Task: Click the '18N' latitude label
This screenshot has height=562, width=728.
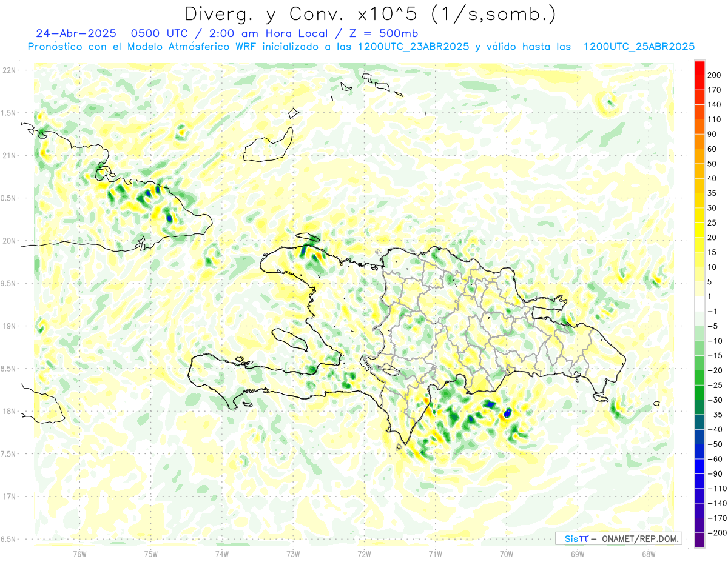Action: [8, 411]
